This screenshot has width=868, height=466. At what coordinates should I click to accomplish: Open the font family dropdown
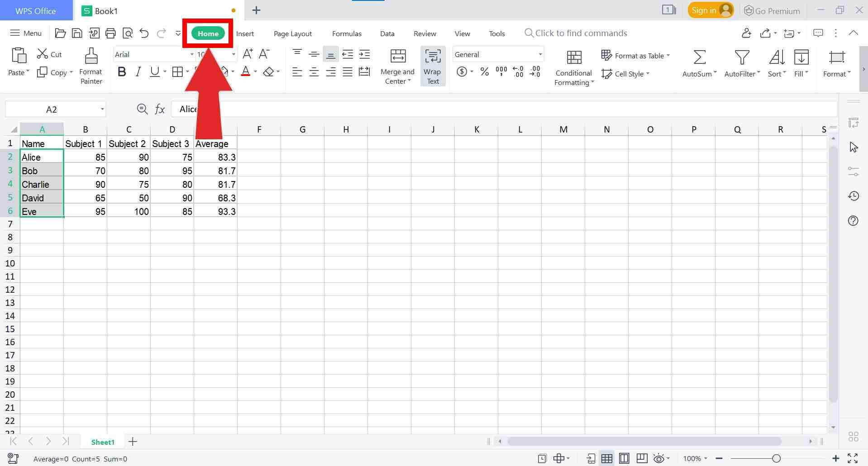192,54
